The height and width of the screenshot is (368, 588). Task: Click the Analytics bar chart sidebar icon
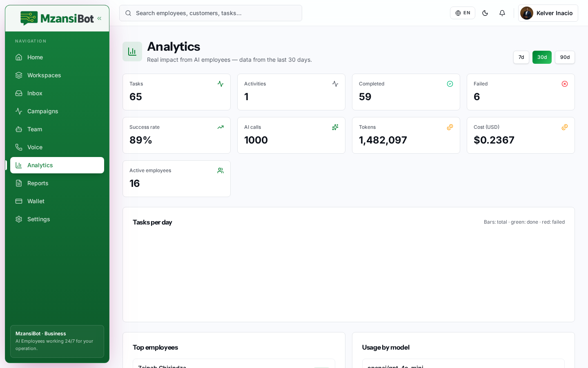tap(19, 165)
